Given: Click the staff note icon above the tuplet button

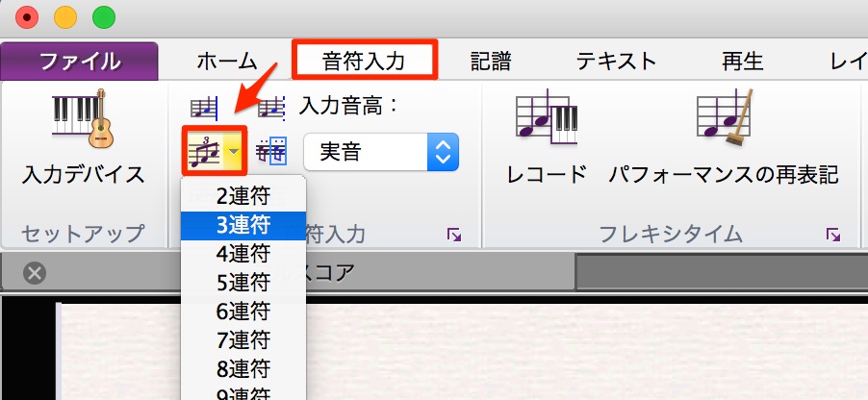Looking at the screenshot, I should pos(204,108).
